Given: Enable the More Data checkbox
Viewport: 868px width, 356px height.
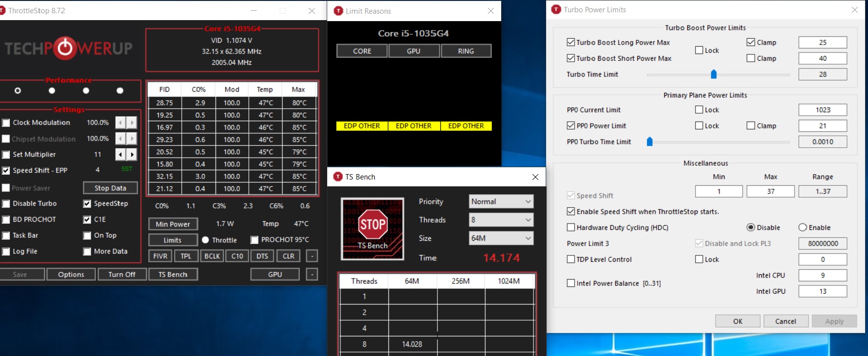Looking at the screenshot, I should pyautogui.click(x=87, y=252).
